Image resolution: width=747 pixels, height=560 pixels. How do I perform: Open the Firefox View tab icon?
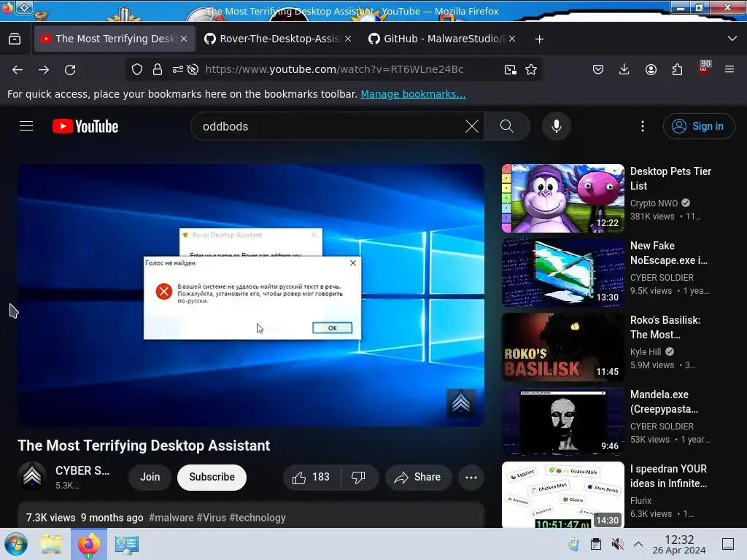pos(15,39)
